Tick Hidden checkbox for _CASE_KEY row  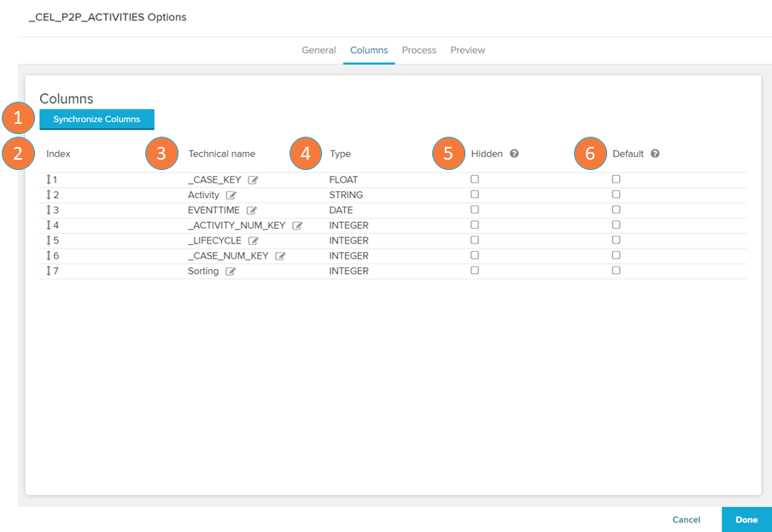[x=475, y=179]
